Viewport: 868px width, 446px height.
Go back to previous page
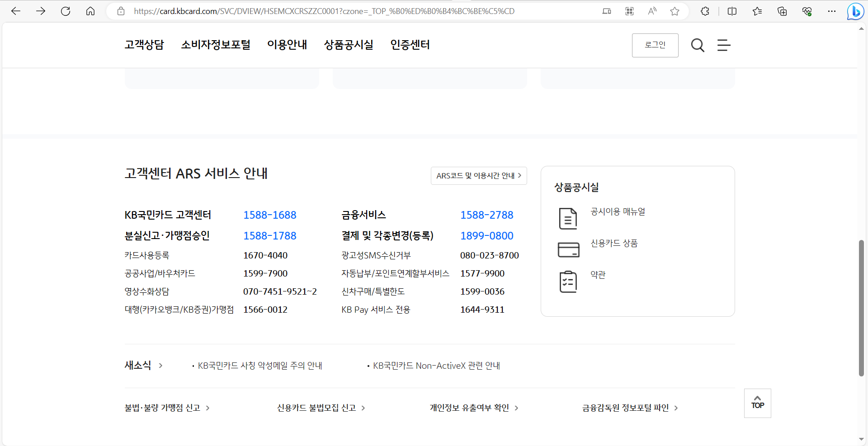click(16, 11)
